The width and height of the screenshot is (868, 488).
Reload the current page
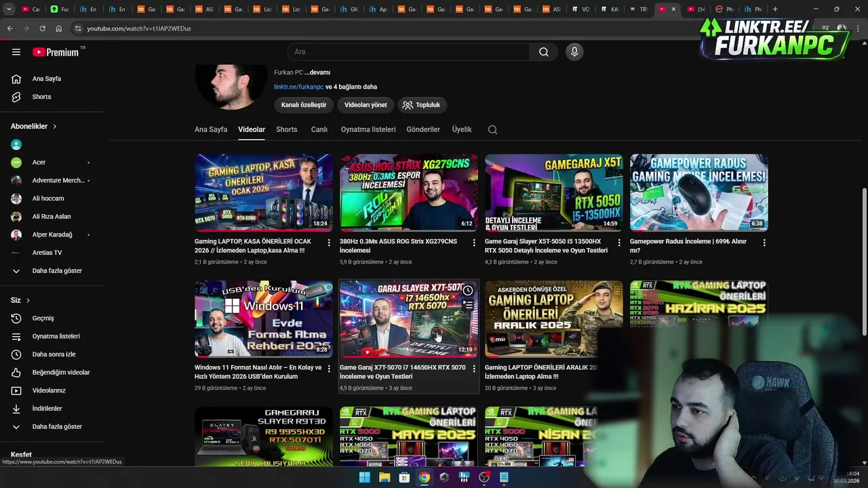(x=42, y=28)
